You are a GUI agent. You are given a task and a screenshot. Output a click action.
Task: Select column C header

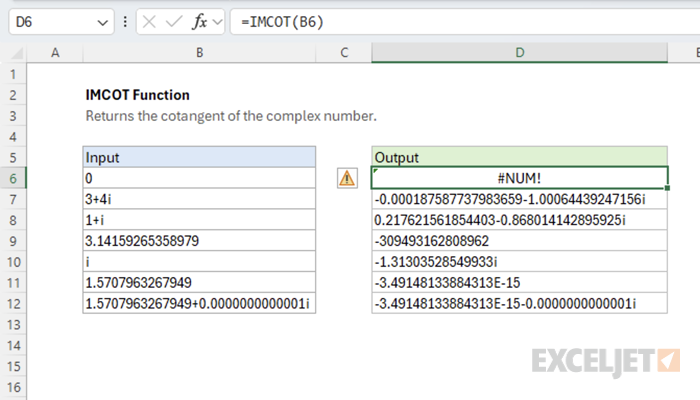(x=344, y=53)
